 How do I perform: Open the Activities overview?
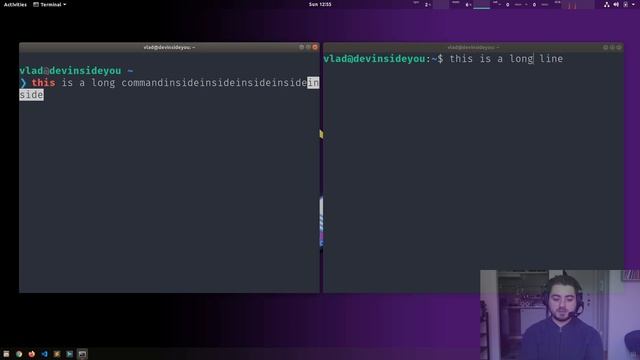pos(15,4)
